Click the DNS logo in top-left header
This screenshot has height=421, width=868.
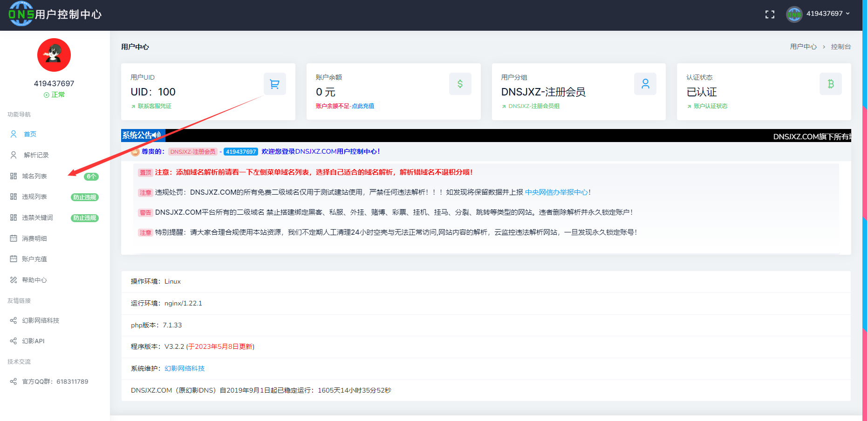click(x=21, y=14)
